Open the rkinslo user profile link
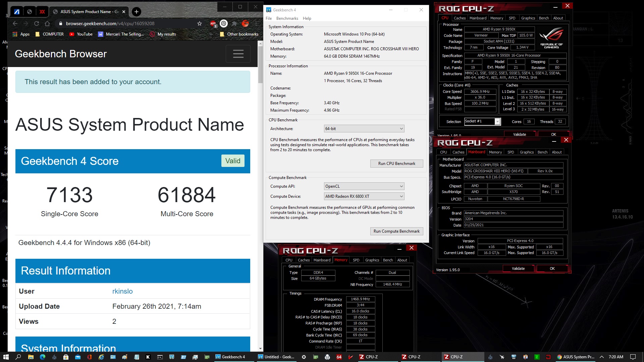 coord(122,291)
